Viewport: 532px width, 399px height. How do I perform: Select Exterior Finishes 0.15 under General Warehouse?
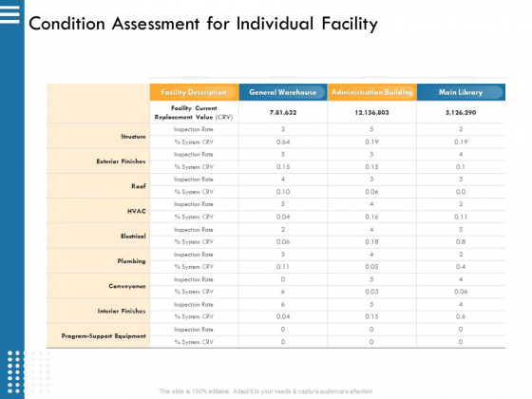283,167
